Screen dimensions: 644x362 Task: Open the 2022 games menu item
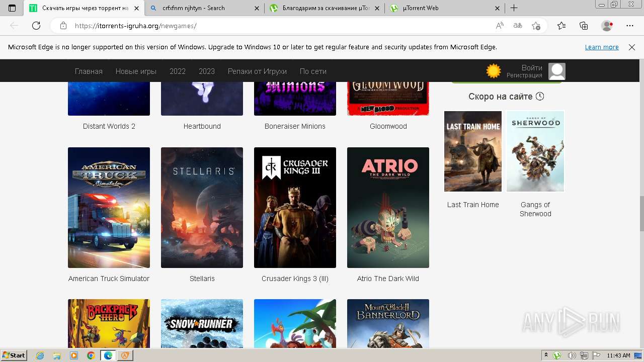click(x=178, y=71)
